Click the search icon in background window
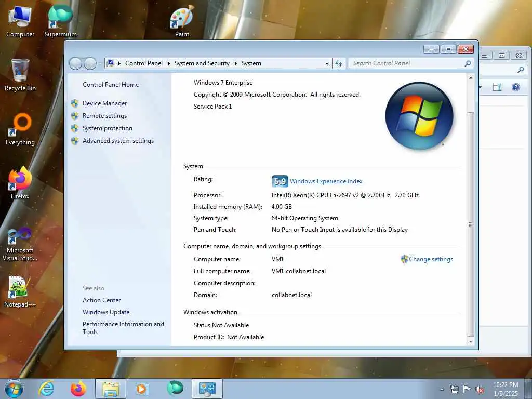The image size is (532, 399). point(521,70)
